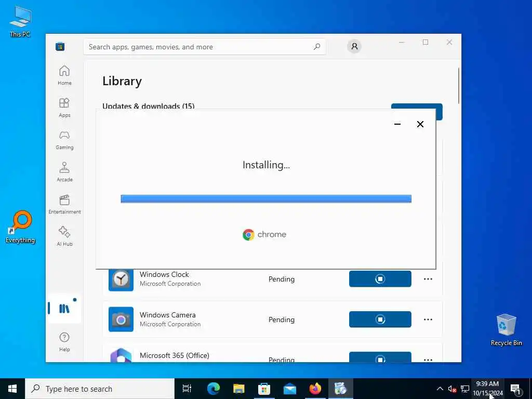
Task: Click the Microsoft 365 (Office) title text
Action: pos(175,355)
